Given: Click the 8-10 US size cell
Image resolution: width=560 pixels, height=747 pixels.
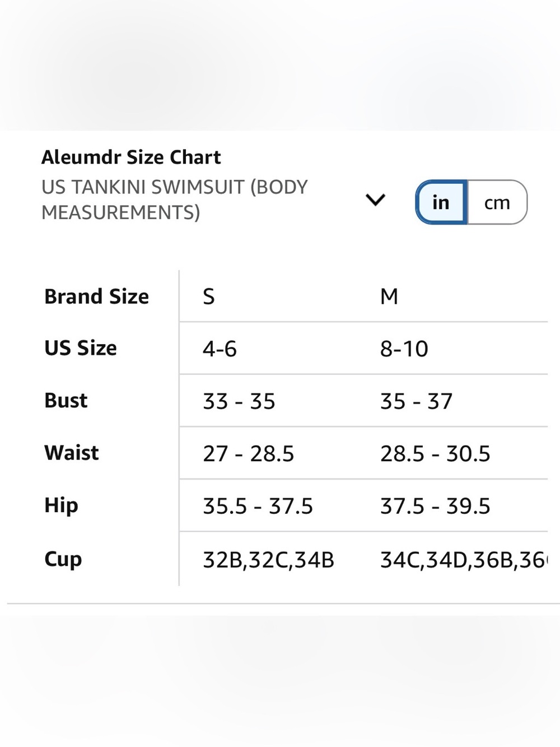Looking at the screenshot, I should pyautogui.click(x=404, y=349).
